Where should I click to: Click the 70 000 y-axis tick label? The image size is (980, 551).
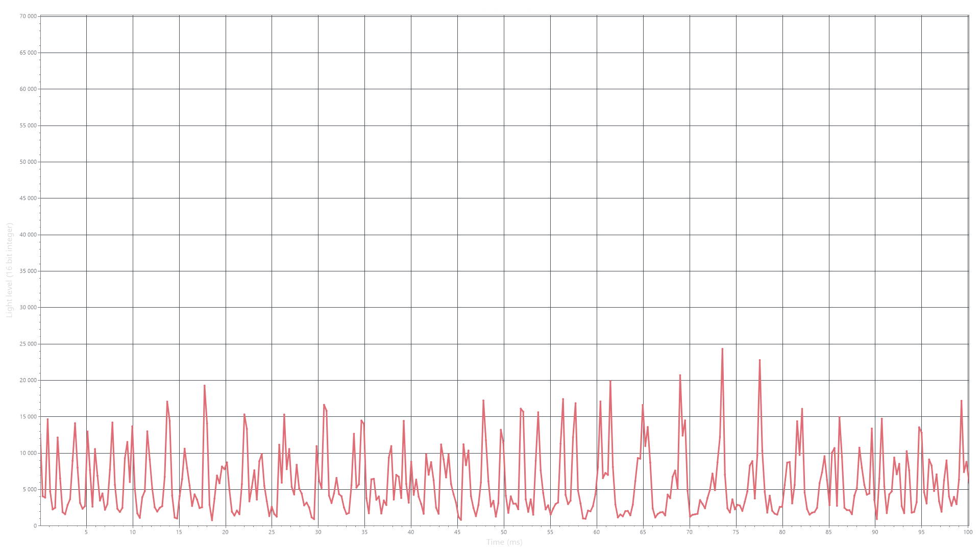[28, 16]
